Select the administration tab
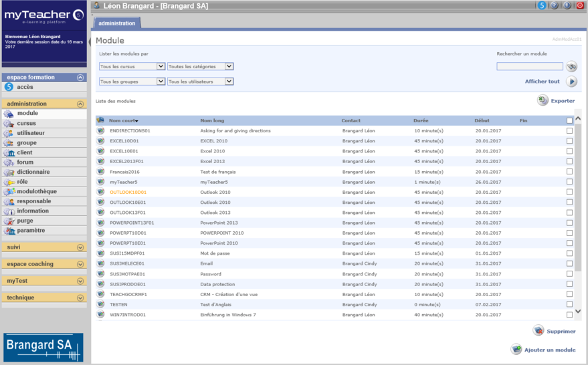This screenshot has height=365, width=588. click(116, 23)
